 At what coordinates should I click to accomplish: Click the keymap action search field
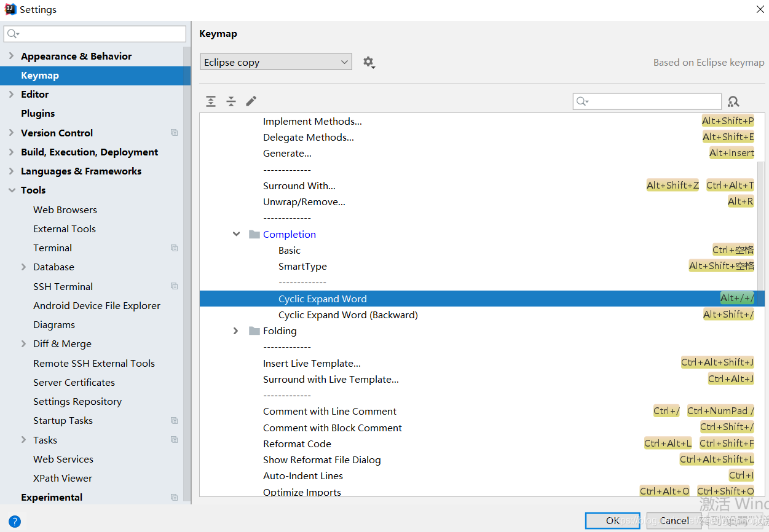point(647,101)
